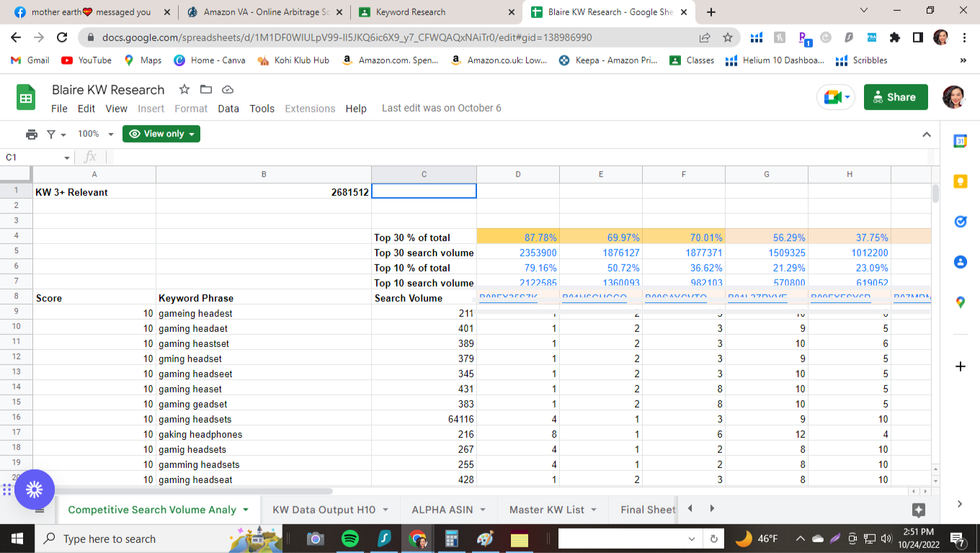The image size is (980, 553).
Task: Open the Keepa Amazon Price bookmark
Action: click(x=609, y=60)
